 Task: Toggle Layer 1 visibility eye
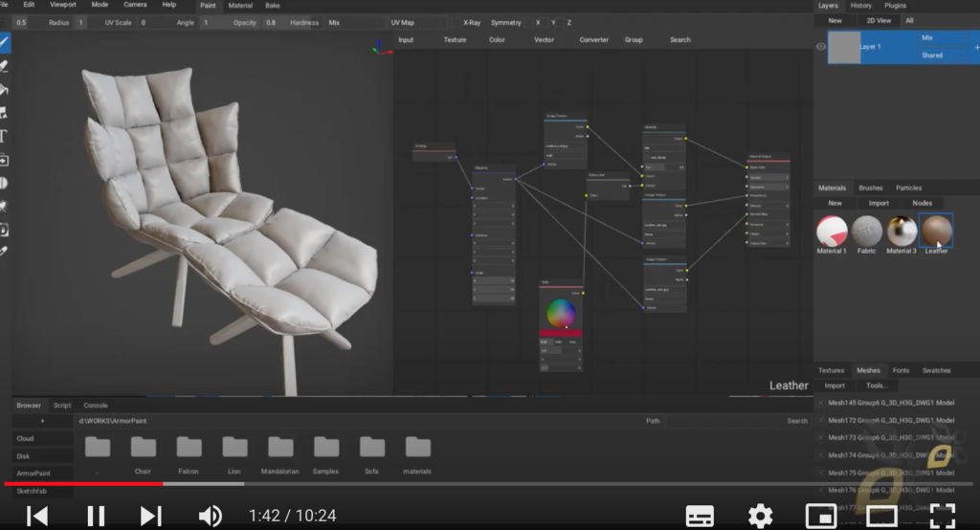click(820, 47)
